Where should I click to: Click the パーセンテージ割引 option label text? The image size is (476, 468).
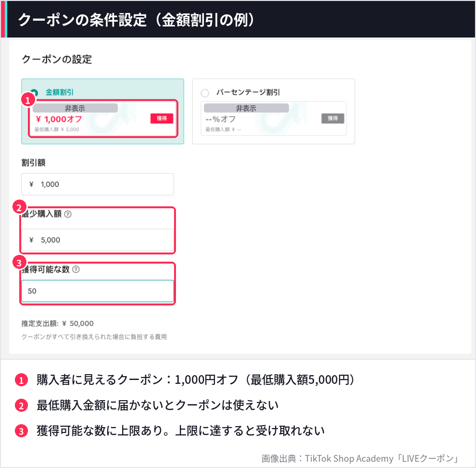pyautogui.click(x=248, y=92)
